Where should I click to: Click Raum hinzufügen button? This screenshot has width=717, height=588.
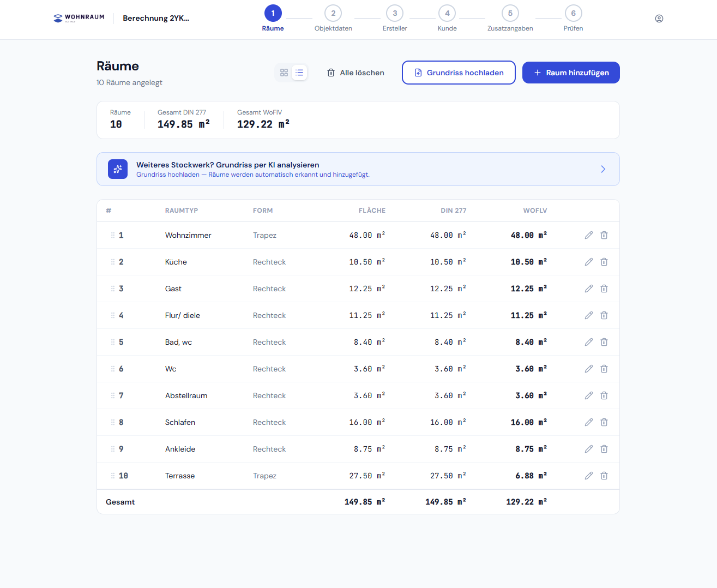pyautogui.click(x=570, y=73)
